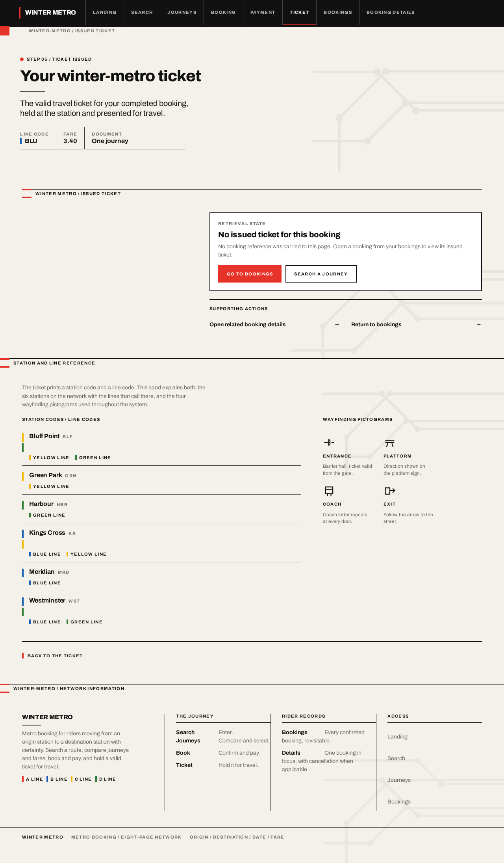This screenshot has height=863, width=504.
Task: Click the Kings Cross station name
Action: (x=47, y=533)
